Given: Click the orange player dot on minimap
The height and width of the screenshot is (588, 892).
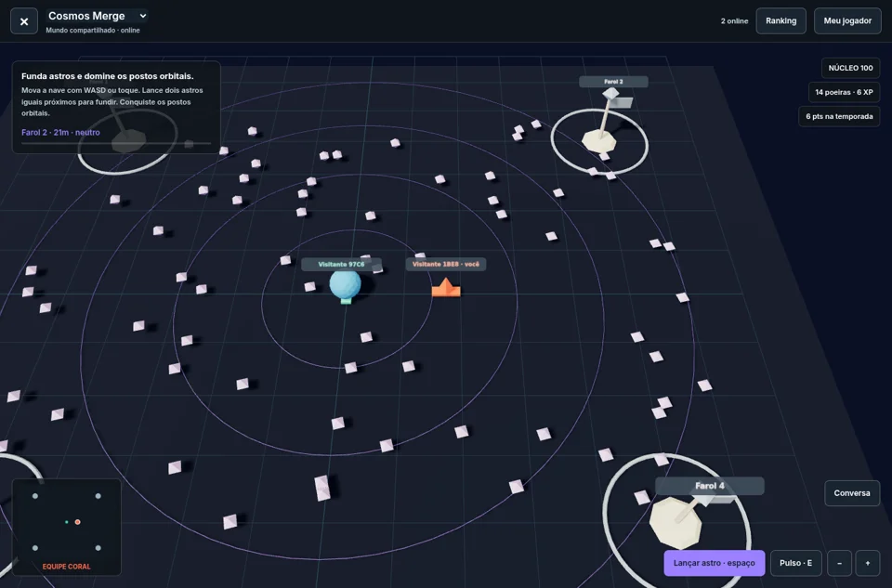Looking at the screenshot, I should click(x=77, y=522).
